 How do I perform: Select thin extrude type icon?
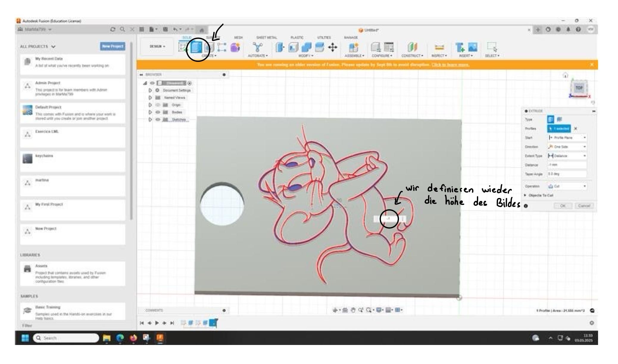559,120
